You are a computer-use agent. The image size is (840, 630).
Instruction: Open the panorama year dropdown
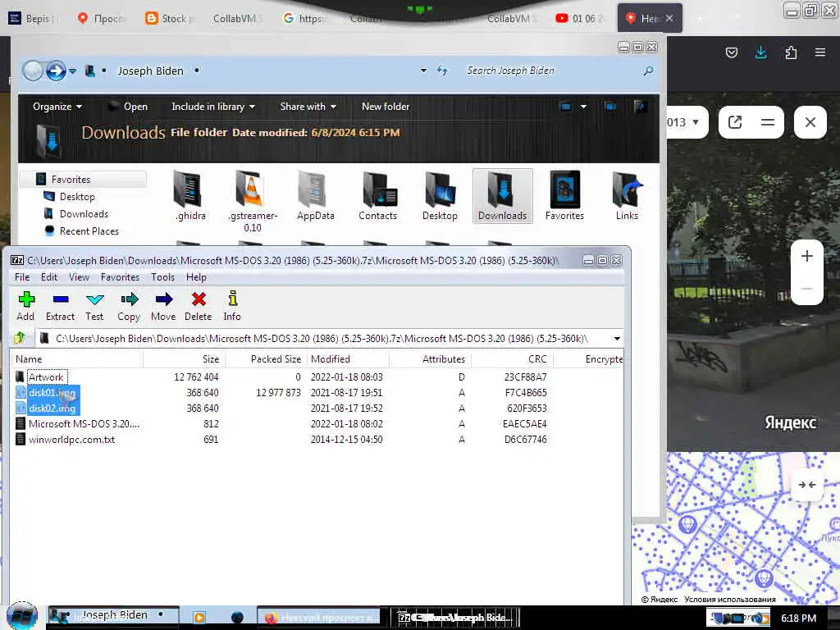685,122
